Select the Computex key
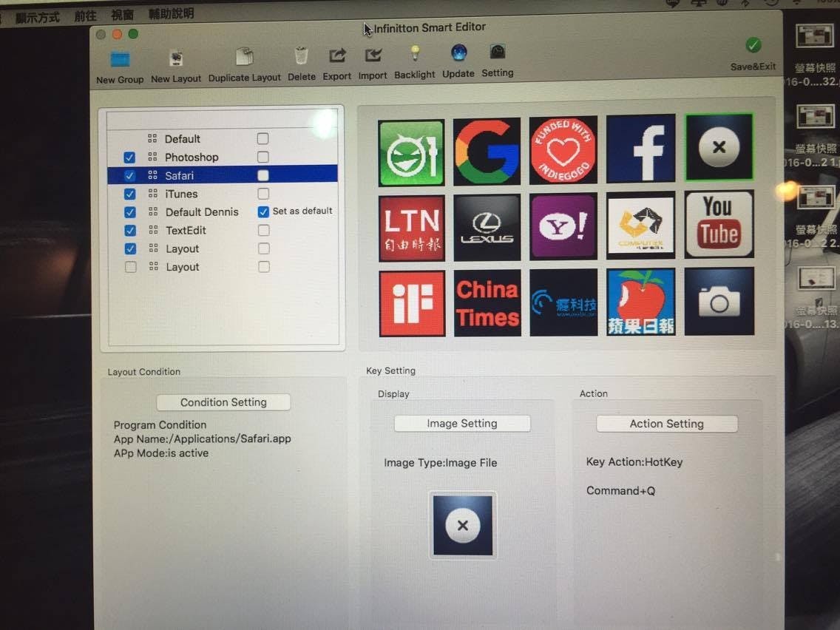840x630 pixels. [640, 226]
